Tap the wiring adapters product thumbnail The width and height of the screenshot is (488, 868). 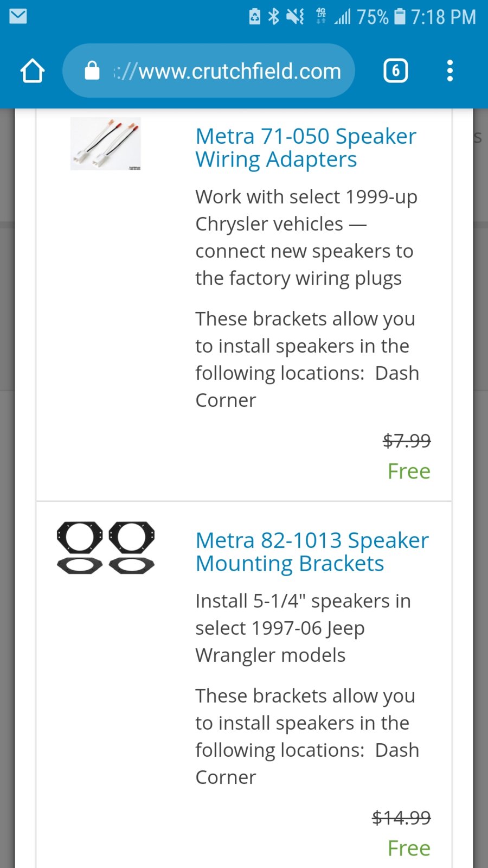(106, 144)
